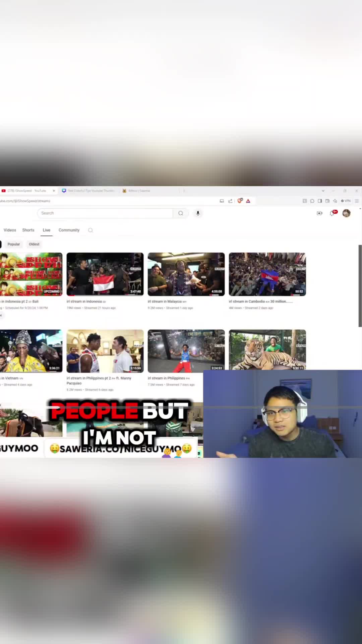Image resolution: width=362 pixels, height=644 pixels.
Task: Select the Oldest filter chip
Action: (x=34, y=244)
